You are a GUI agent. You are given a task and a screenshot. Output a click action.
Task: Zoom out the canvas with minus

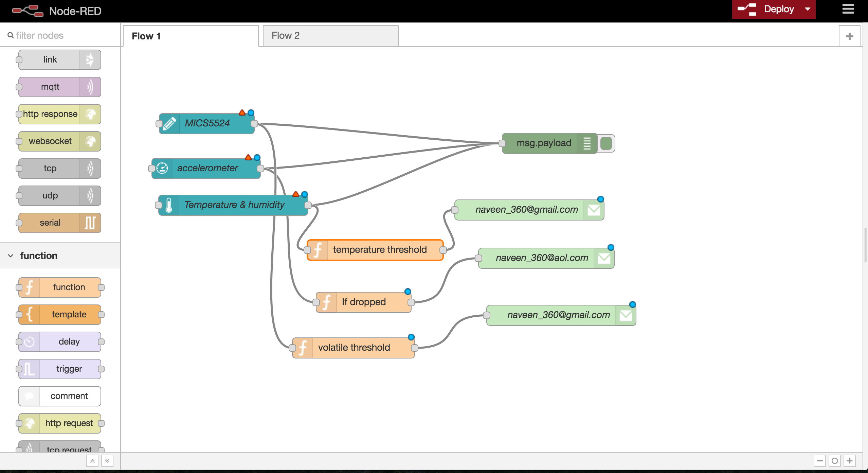[x=820, y=461]
